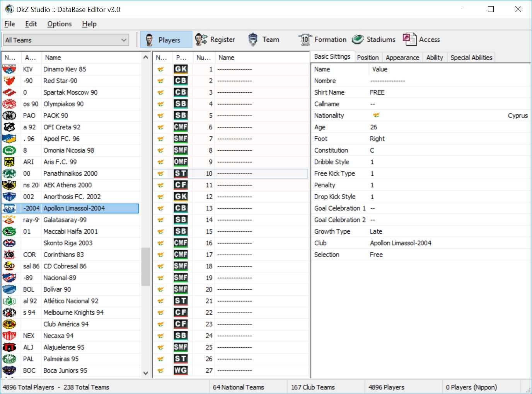The height and width of the screenshot is (394, 532).
Task: Open the Team section
Action: [264, 39]
